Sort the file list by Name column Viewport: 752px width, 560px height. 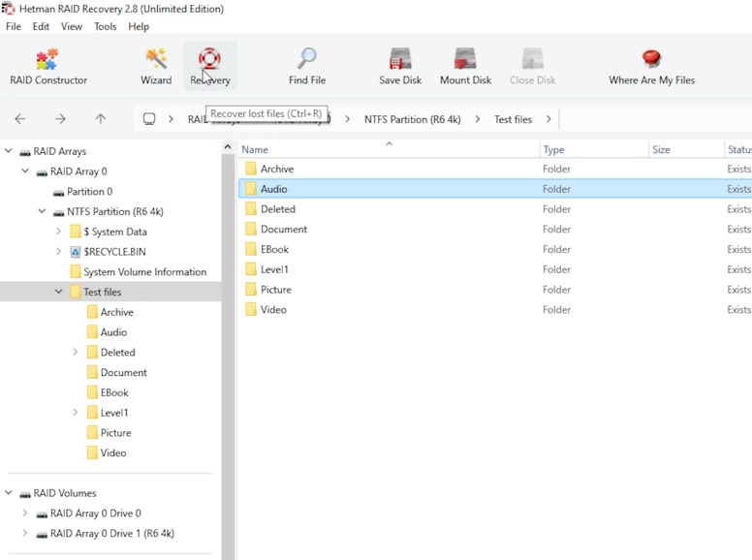pyautogui.click(x=389, y=149)
